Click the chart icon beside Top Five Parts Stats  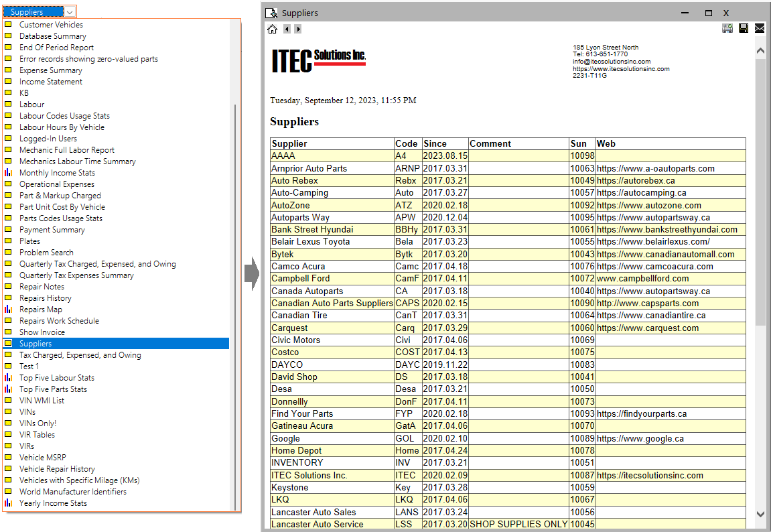tap(9, 389)
